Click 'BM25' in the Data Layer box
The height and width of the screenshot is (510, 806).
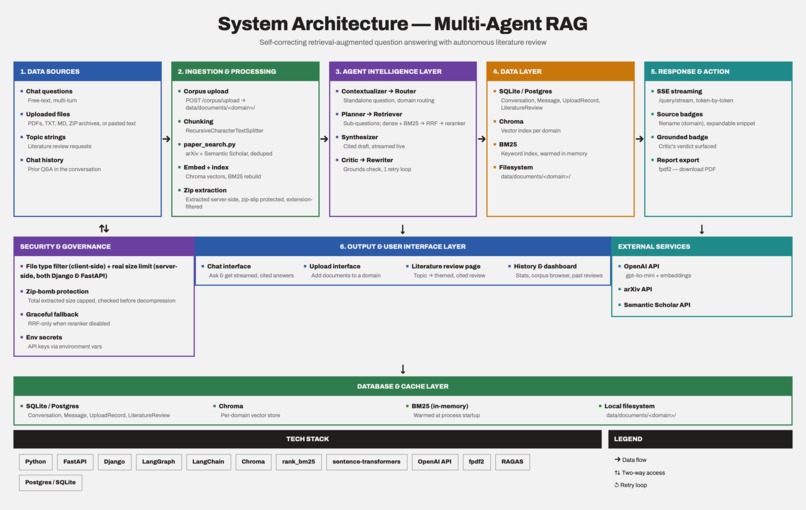click(508, 144)
